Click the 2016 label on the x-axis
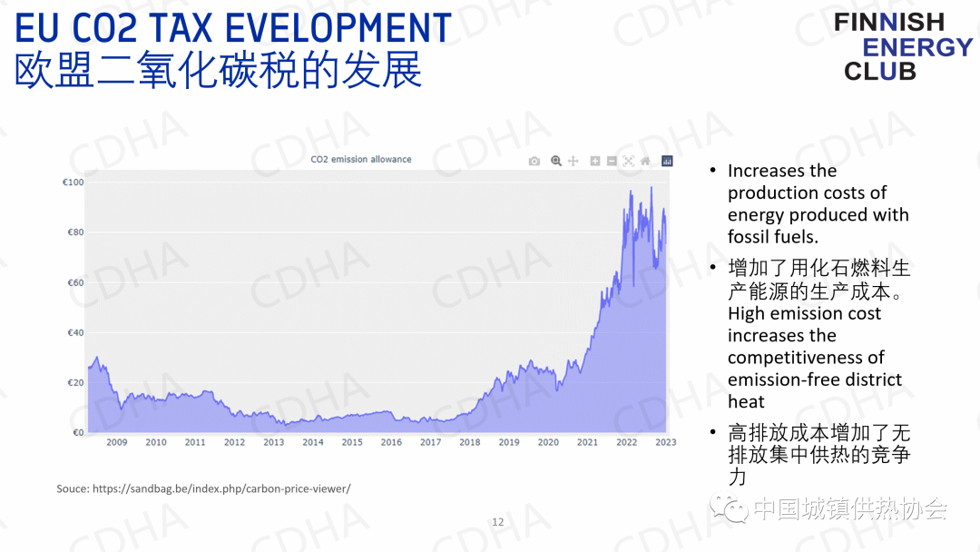Viewport: 980px width, 552px height. coord(391,442)
